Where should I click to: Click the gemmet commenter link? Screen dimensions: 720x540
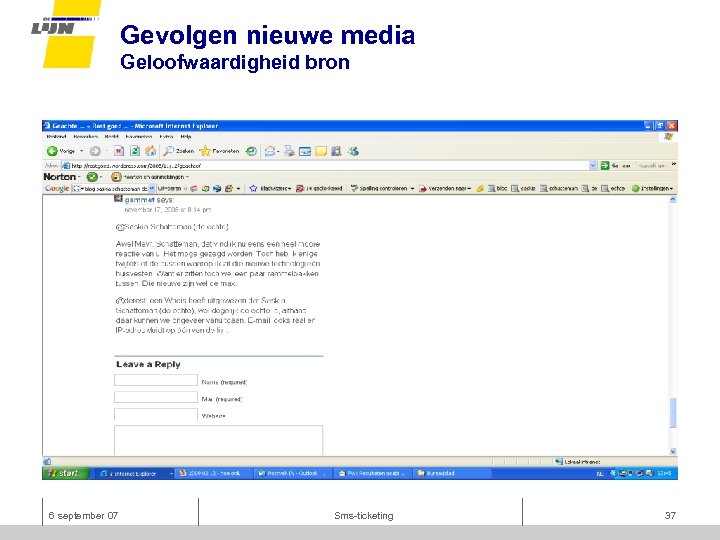pos(139,200)
